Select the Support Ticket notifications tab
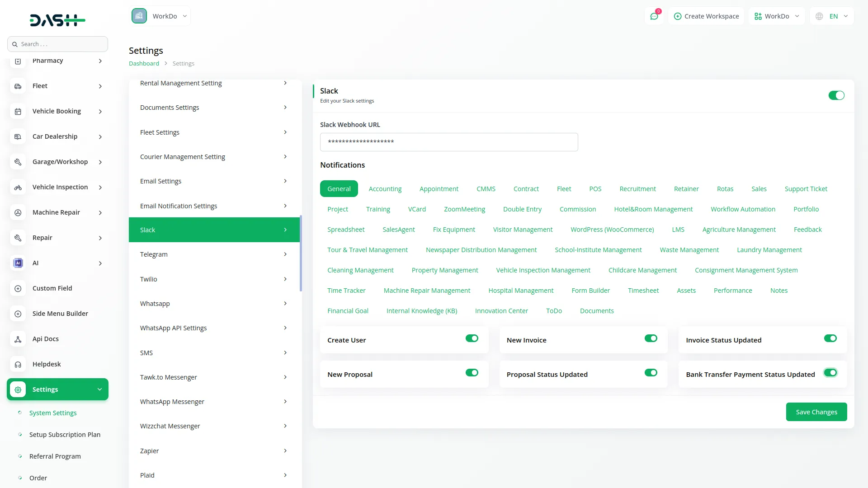 pyautogui.click(x=806, y=188)
